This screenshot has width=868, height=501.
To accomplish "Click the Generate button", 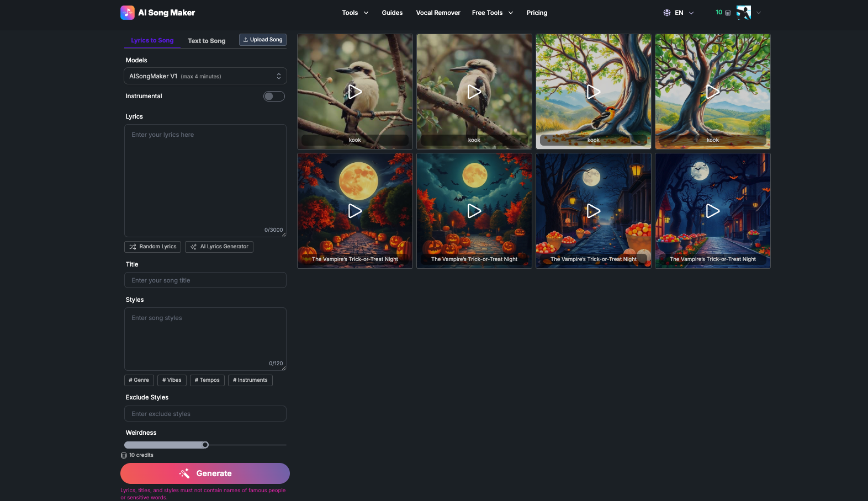I will click(205, 473).
